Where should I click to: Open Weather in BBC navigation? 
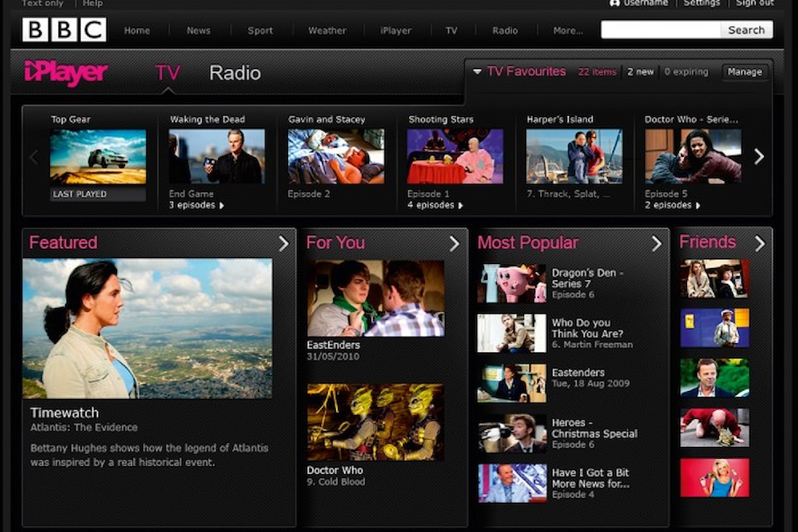(327, 31)
